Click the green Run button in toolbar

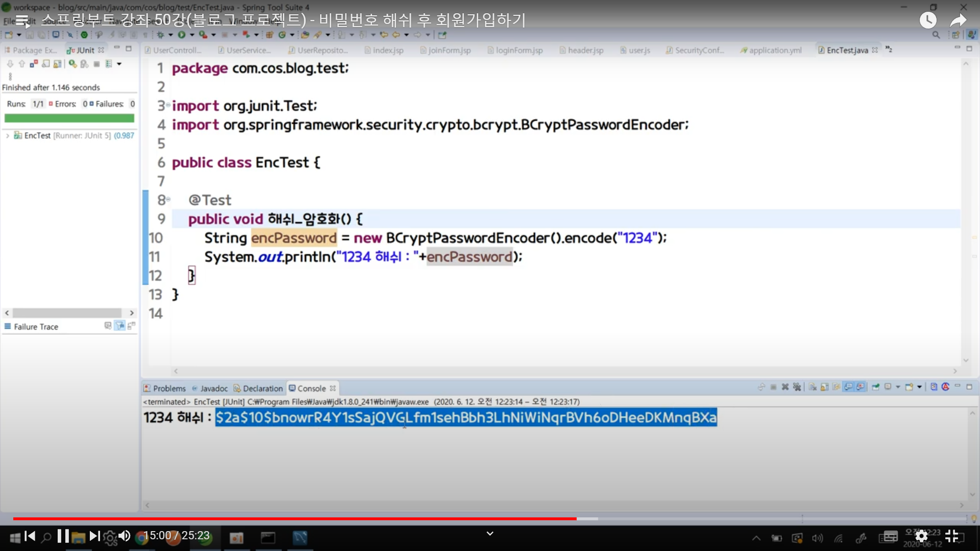coord(182,35)
